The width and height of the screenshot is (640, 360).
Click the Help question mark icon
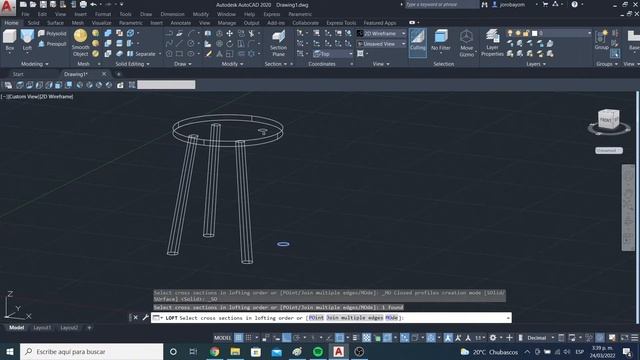[x=574, y=4]
